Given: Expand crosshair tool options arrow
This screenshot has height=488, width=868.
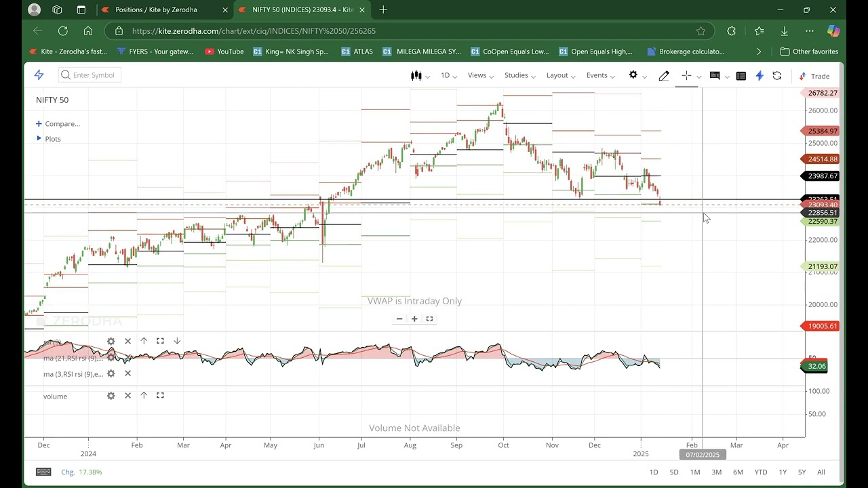Looking at the screenshot, I should (698, 77).
